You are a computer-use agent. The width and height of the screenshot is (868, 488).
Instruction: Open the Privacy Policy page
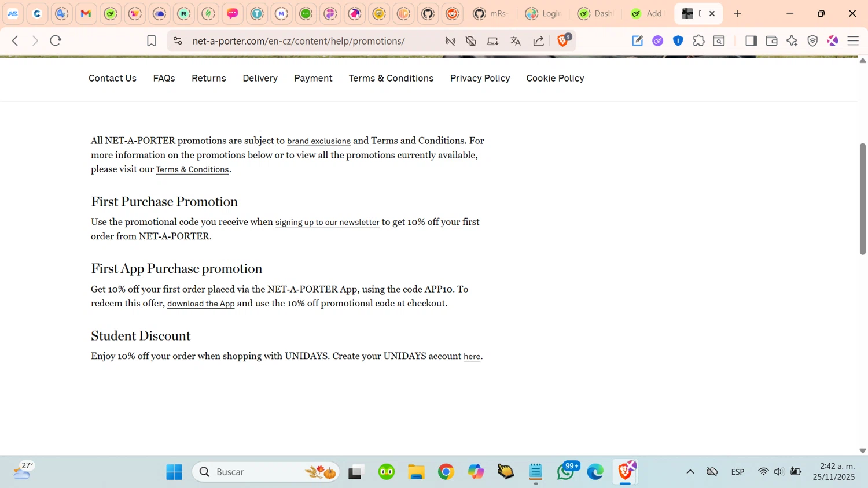[480, 78]
